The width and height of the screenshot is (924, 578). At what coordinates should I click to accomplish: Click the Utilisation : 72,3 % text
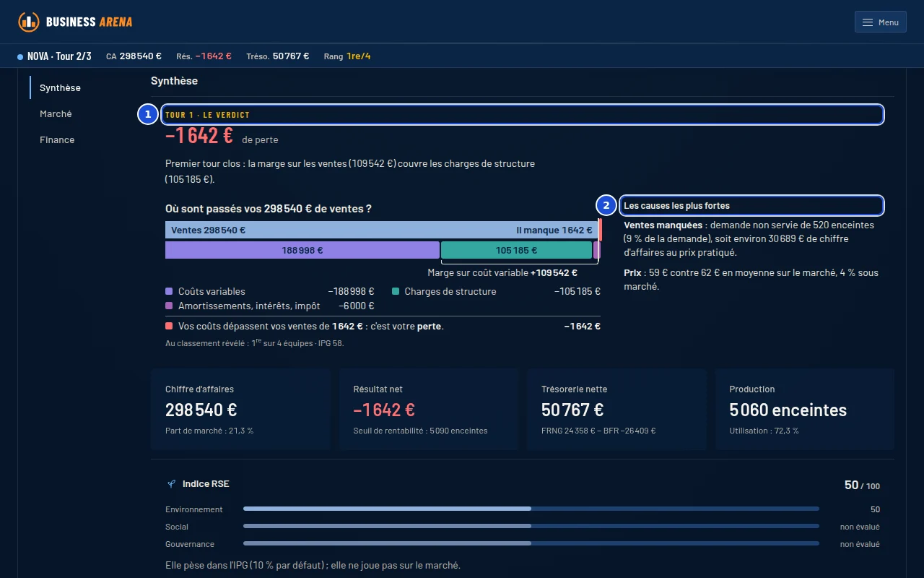(x=764, y=431)
